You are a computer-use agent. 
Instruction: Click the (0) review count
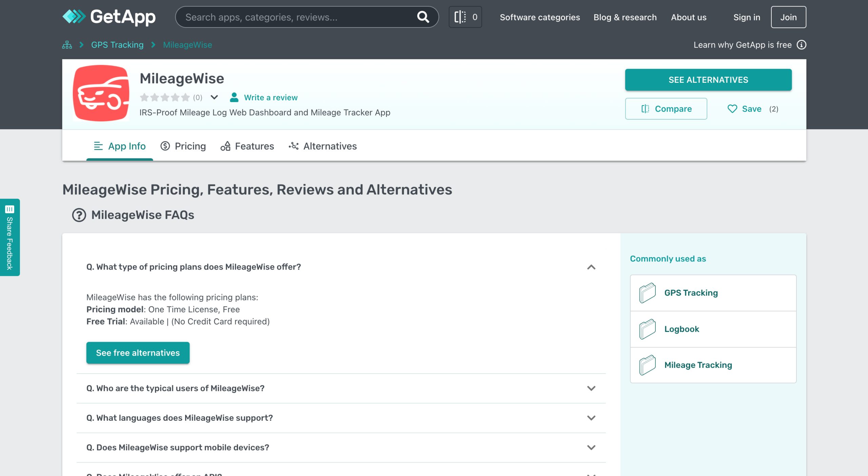pyautogui.click(x=198, y=98)
